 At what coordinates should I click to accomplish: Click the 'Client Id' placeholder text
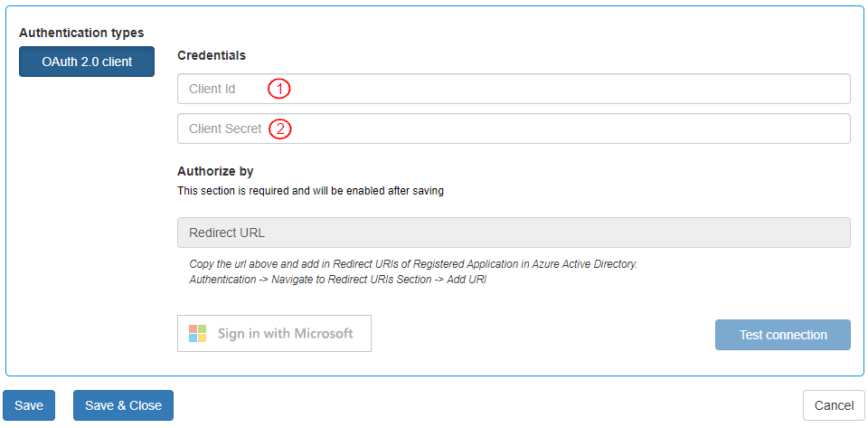tap(212, 89)
